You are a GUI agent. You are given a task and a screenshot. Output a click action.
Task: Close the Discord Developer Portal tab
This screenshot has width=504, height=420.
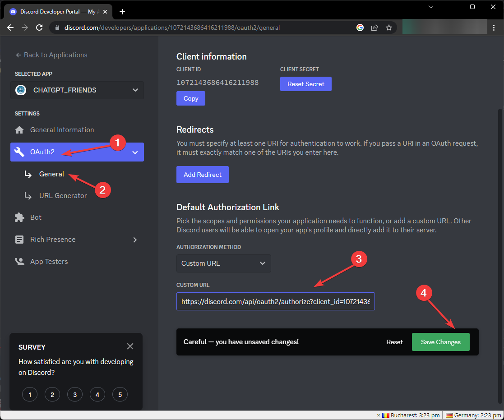[105, 12]
